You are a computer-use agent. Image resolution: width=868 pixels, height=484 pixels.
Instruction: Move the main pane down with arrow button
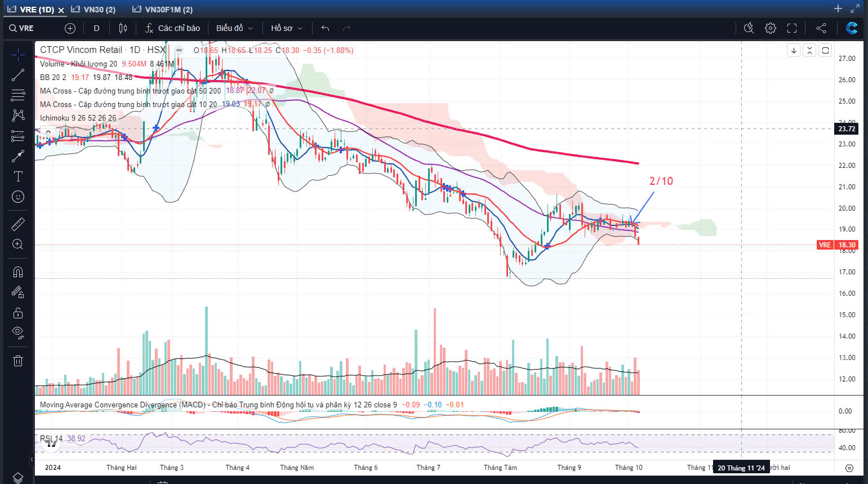(794, 50)
